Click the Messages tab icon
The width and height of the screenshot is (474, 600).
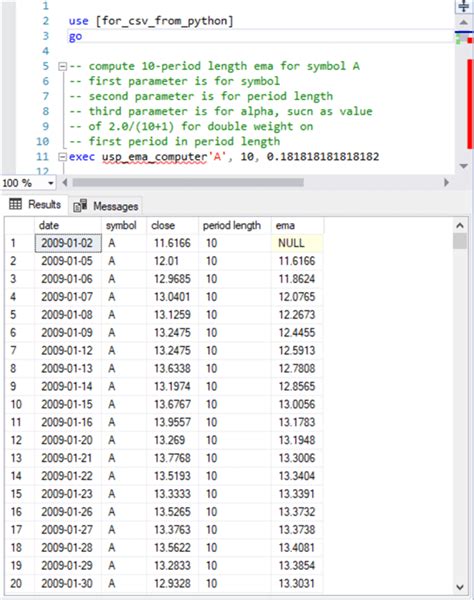tap(80, 206)
